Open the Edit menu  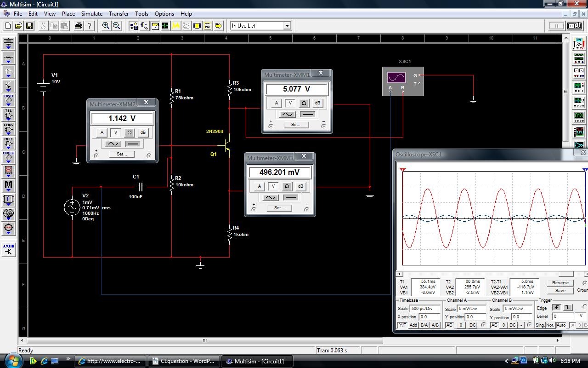coord(33,14)
